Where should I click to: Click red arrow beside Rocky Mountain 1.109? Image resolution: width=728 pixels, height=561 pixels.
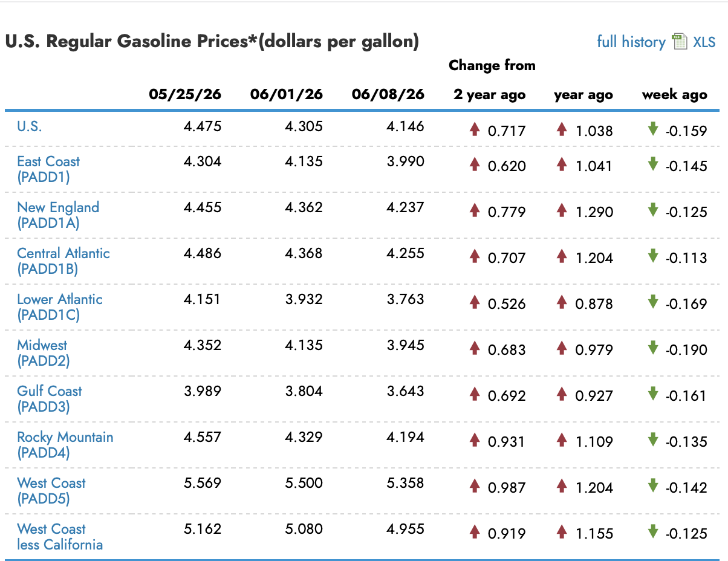tap(562, 439)
